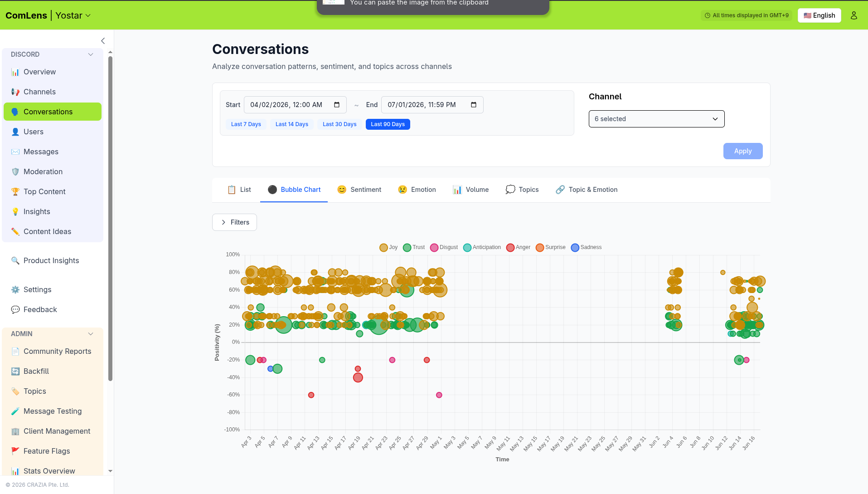Screen dimensions: 868x494
Task: Select the Last 30 Days range
Action: (x=339, y=124)
